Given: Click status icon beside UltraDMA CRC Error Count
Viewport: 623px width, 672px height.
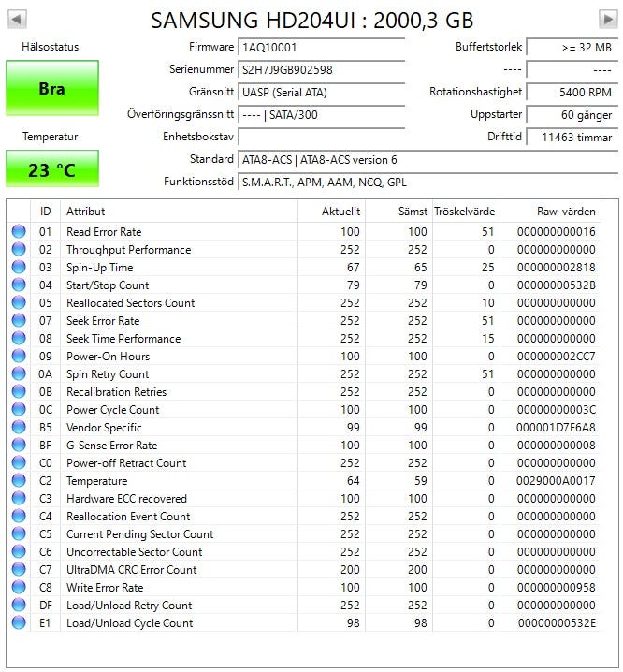Looking at the screenshot, I should click(19, 570).
